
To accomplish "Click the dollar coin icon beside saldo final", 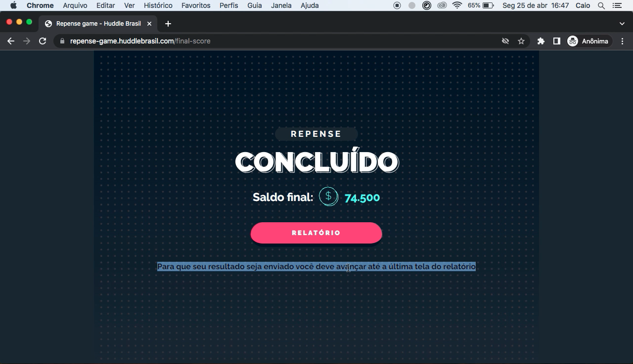I will pyautogui.click(x=328, y=197).
